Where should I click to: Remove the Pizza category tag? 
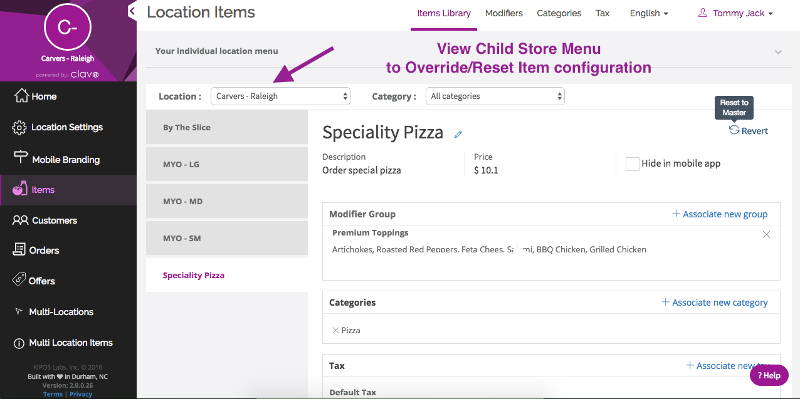[x=335, y=330]
